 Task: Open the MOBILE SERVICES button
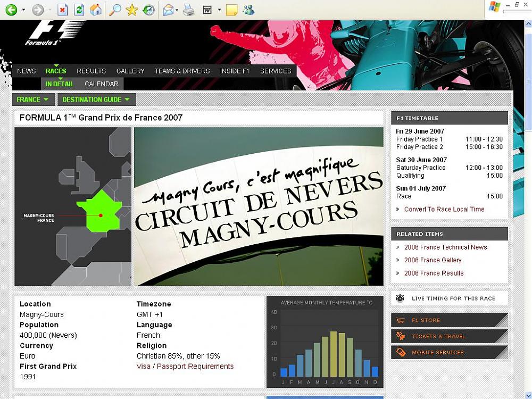point(450,353)
